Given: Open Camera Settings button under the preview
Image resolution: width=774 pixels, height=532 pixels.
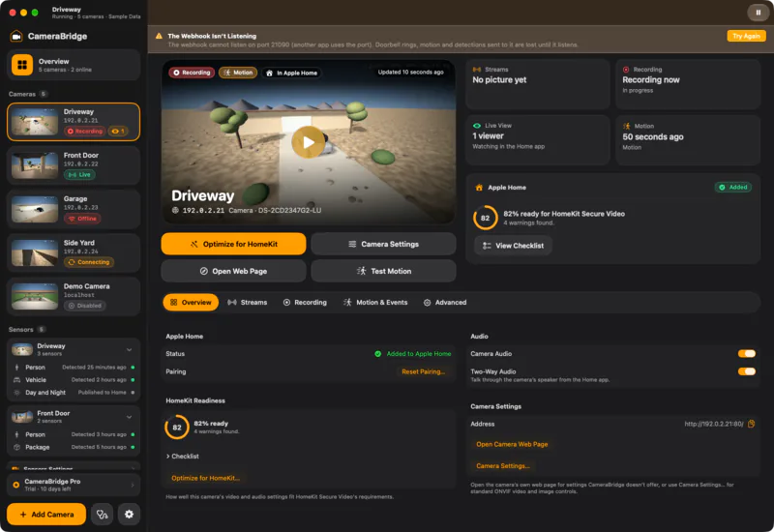Looking at the screenshot, I should [383, 244].
